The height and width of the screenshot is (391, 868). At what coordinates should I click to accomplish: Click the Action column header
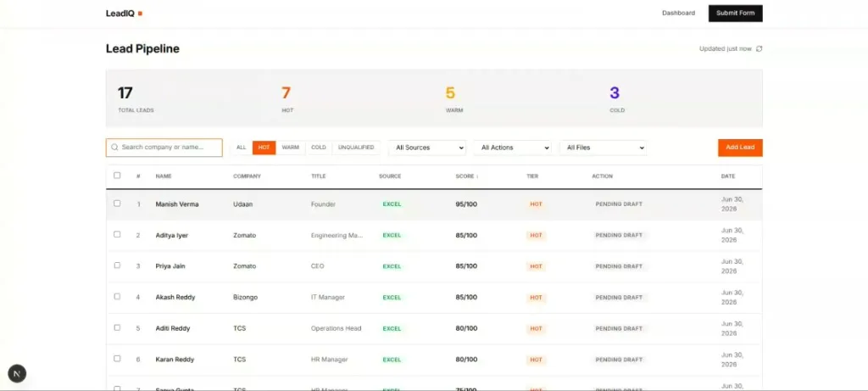coord(603,176)
